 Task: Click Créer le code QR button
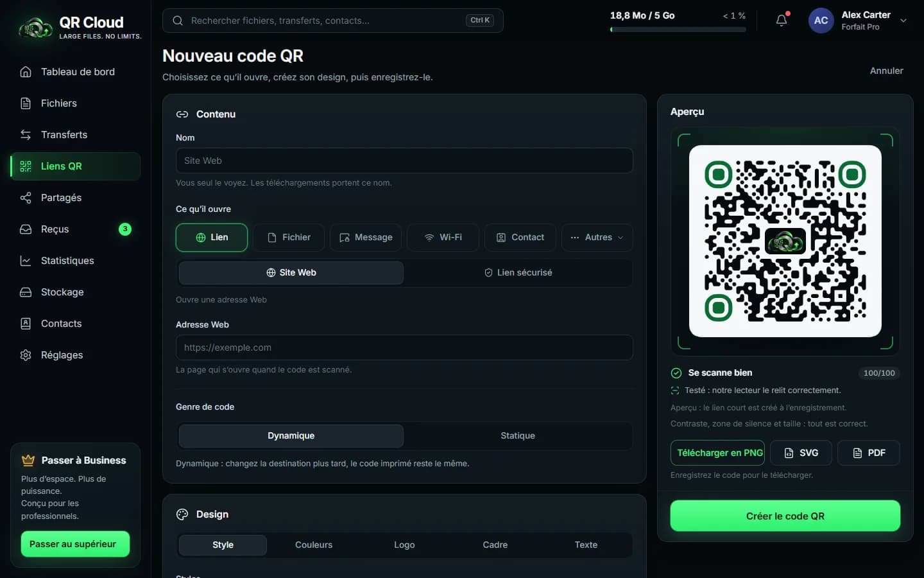tap(785, 516)
